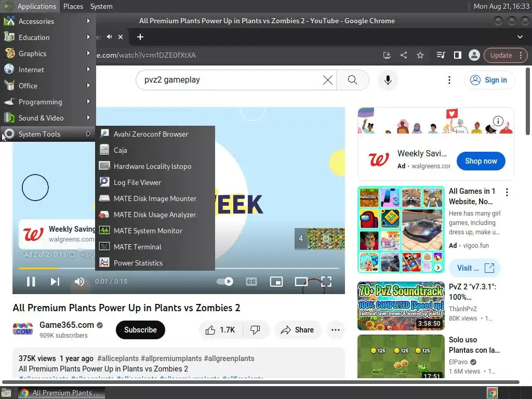
Task: Toggle the autoplay switch
Action: tap(224, 282)
